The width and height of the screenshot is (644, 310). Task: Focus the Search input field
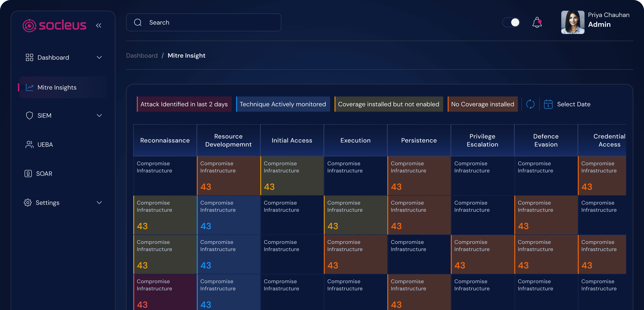(x=203, y=22)
